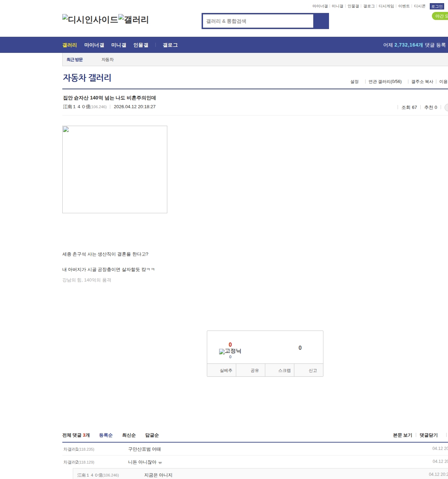Click the 실베추 button
448x479 pixels.
(x=226, y=370)
